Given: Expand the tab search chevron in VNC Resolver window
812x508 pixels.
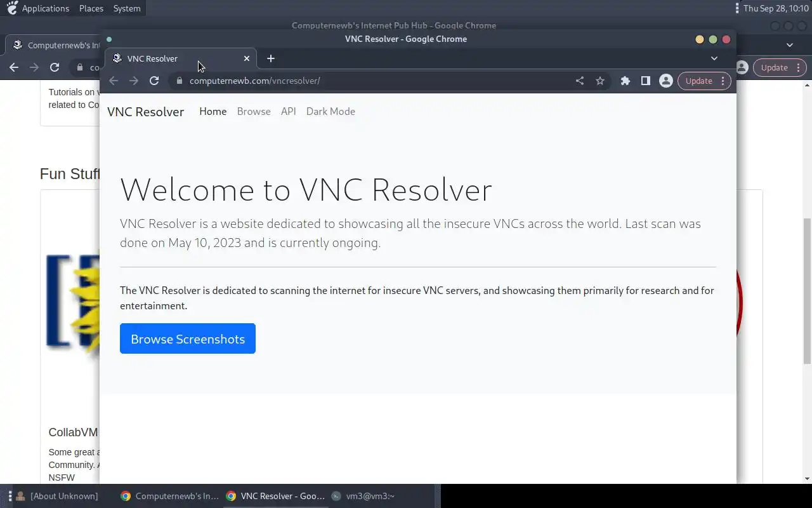Looking at the screenshot, I should 714,58.
